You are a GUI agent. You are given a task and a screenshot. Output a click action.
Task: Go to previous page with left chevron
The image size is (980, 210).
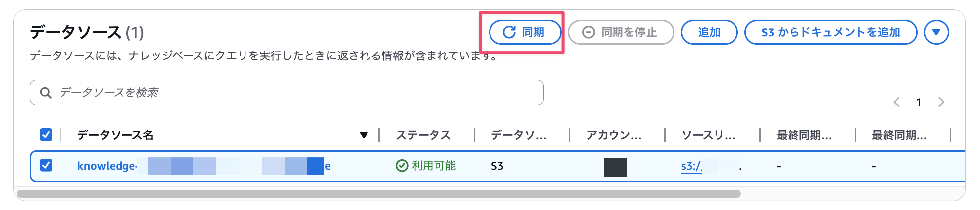click(x=896, y=102)
